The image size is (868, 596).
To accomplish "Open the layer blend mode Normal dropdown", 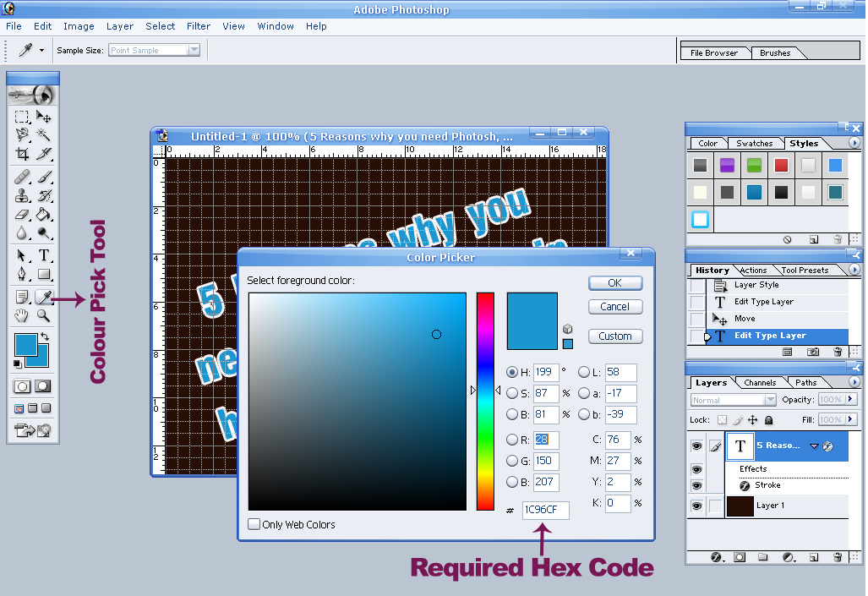I will [x=770, y=400].
